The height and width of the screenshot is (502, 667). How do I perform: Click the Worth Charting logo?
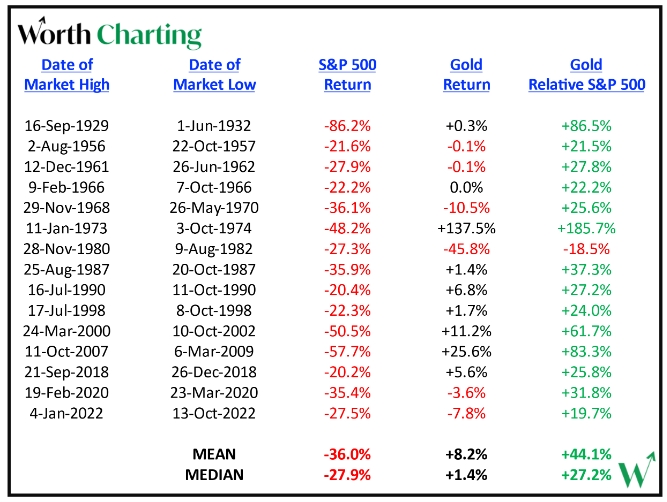tap(110, 35)
